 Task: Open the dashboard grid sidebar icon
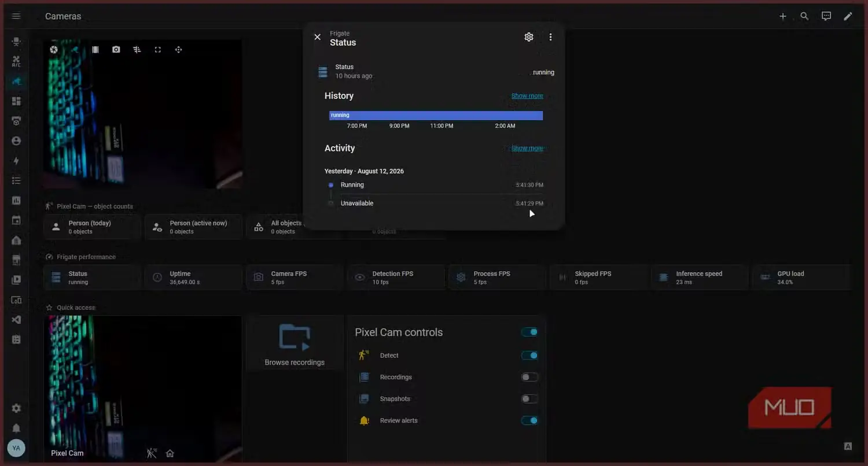(x=16, y=101)
